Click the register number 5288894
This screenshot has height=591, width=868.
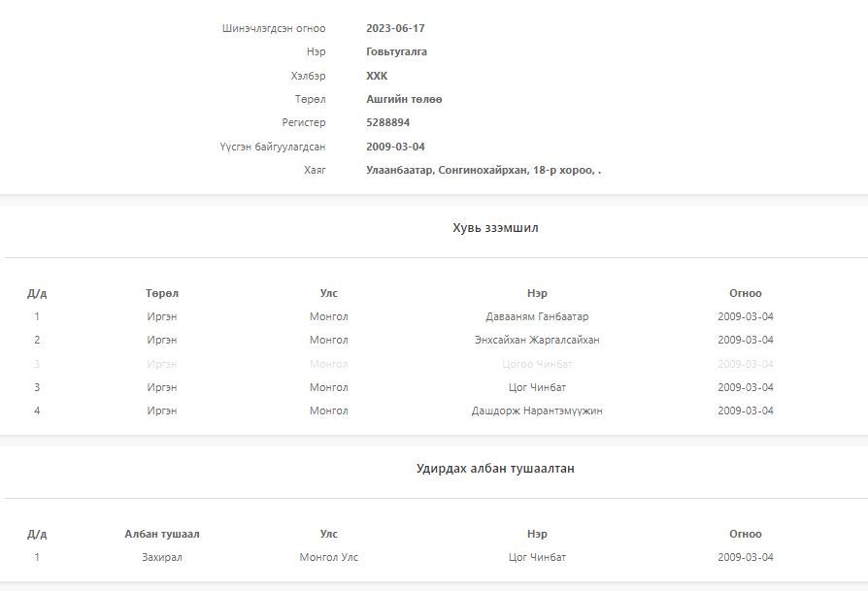click(x=387, y=123)
